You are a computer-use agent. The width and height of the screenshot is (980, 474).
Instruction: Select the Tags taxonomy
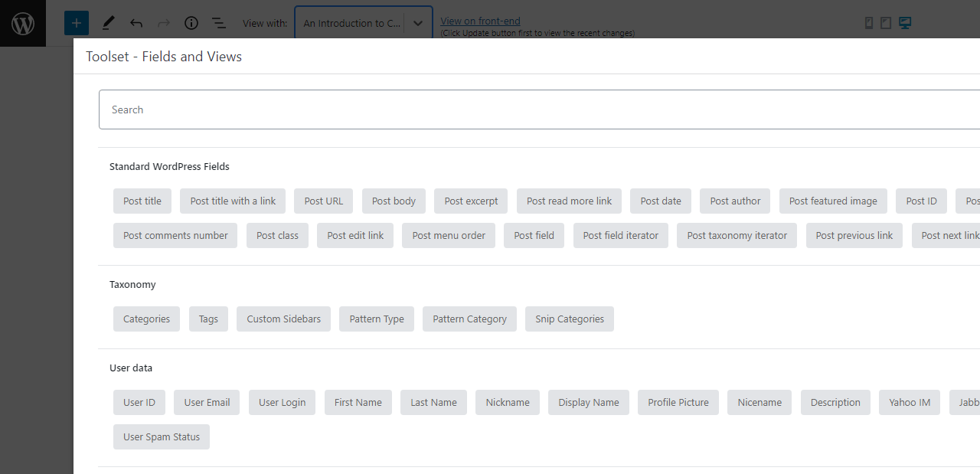point(208,319)
